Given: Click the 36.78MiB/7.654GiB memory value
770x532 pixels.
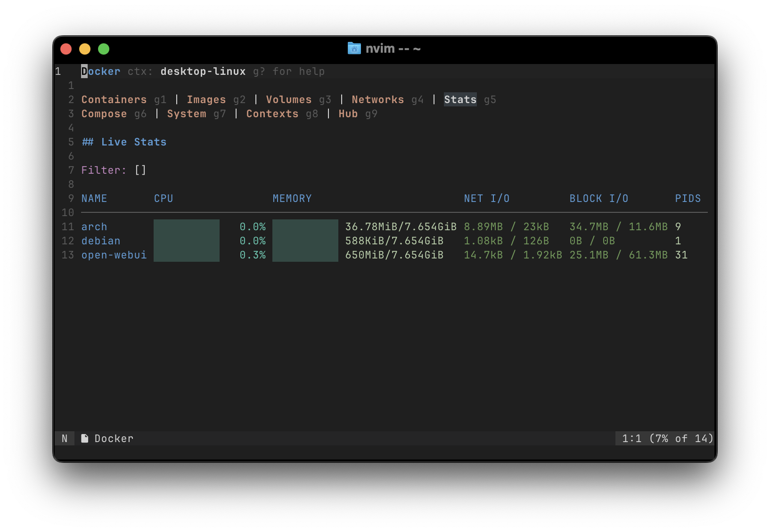Looking at the screenshot, I should 401,227.
